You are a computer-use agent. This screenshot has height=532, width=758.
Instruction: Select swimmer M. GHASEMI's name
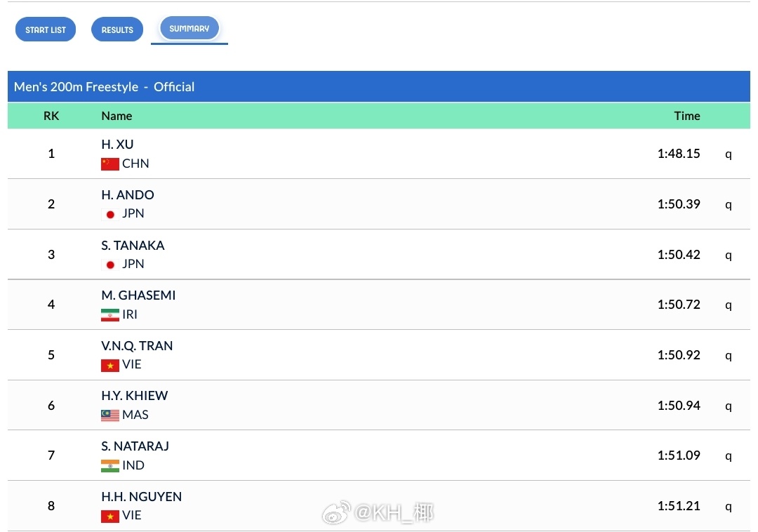(138, 295)
